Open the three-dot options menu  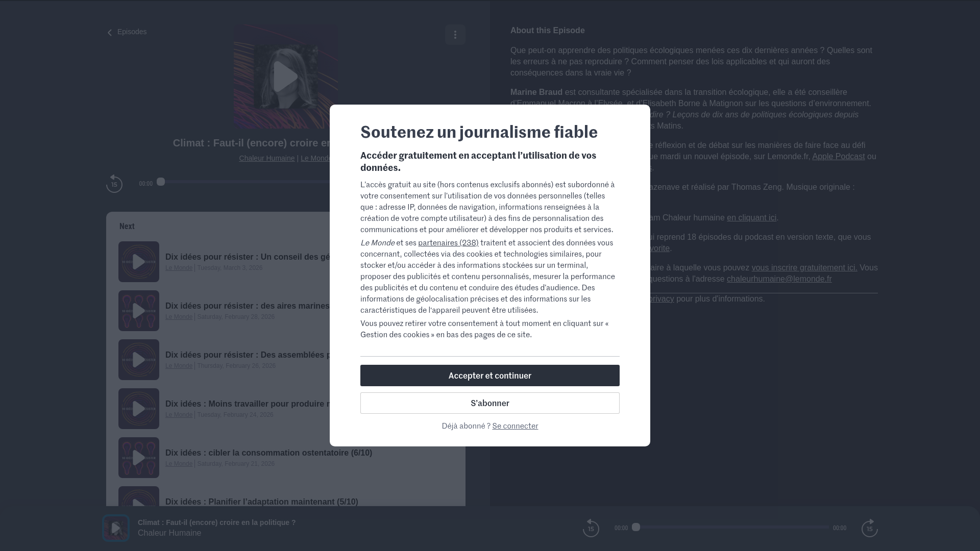pyautogui.click(x=455, y=35)
